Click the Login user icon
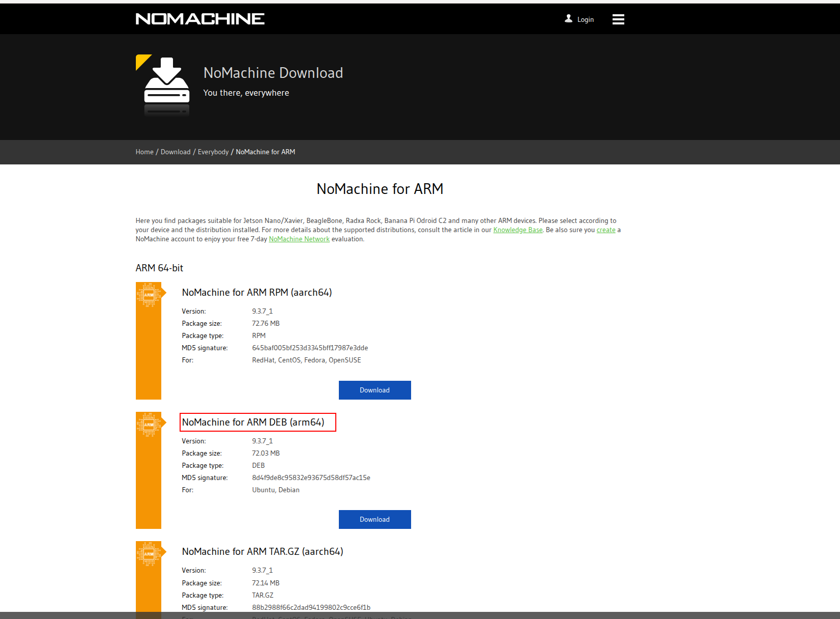840x619 pixels. pyautogui.click(x=568, y=18)
